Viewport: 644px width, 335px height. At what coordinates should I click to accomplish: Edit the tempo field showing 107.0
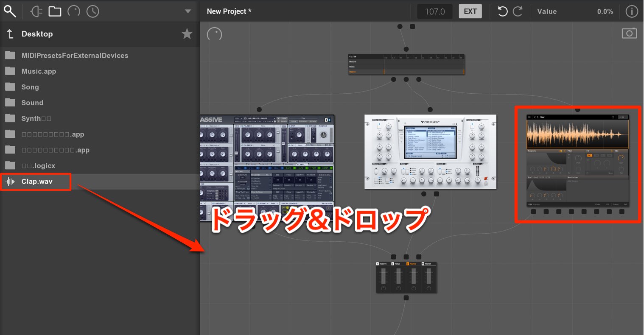435,11
